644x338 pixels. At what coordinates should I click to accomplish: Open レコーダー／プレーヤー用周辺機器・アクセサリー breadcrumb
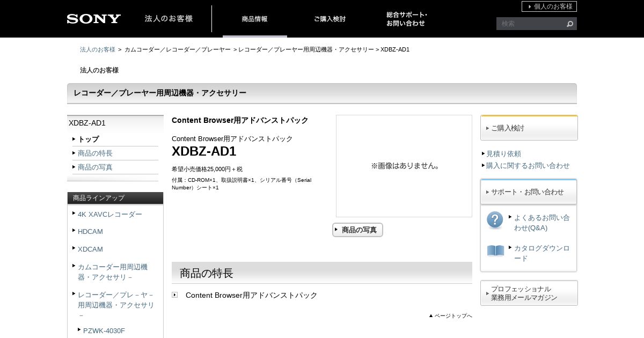(x=306, y=49)
